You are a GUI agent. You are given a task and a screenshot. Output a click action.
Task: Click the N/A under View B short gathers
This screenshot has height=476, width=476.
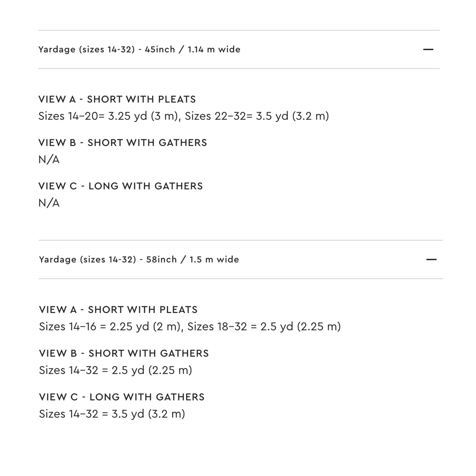coord(49,160)
